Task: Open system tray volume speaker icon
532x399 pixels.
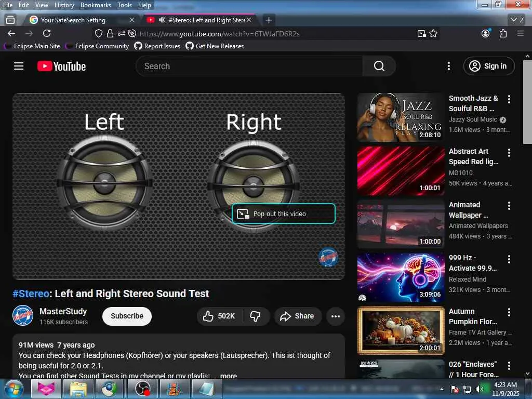Action: (479, 389)
